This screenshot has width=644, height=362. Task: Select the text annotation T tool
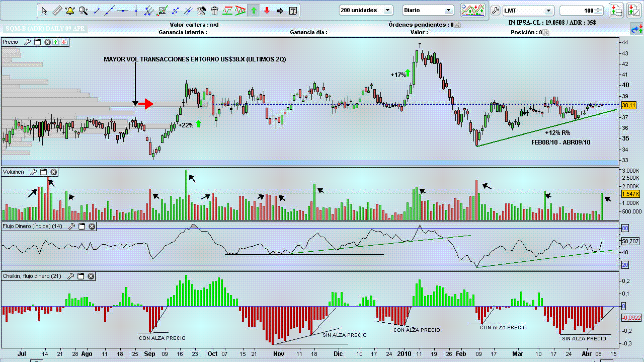click(293, 10)
